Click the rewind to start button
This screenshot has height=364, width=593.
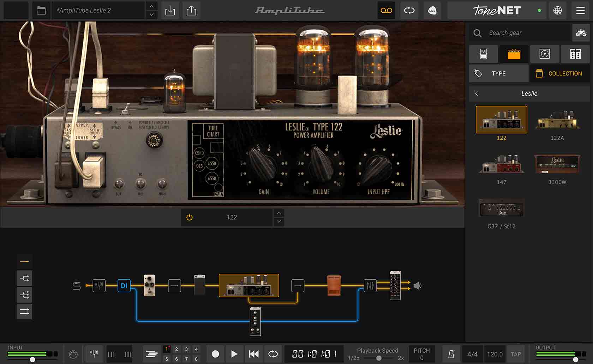click(253, 354)
